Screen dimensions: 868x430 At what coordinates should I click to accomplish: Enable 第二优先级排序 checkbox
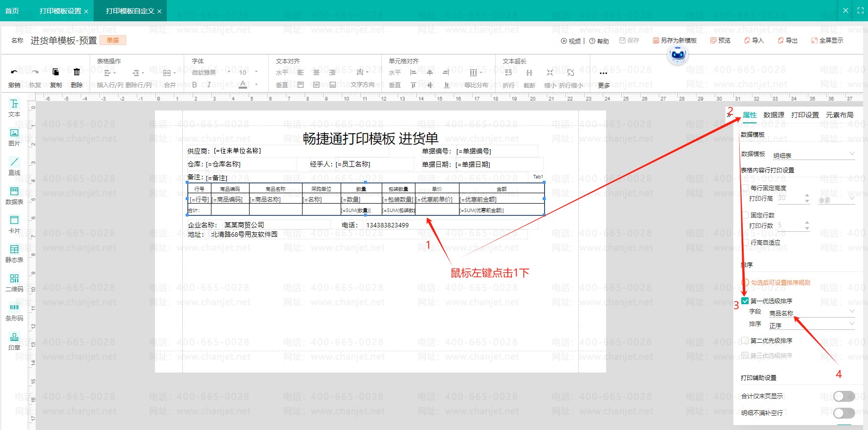745,341
